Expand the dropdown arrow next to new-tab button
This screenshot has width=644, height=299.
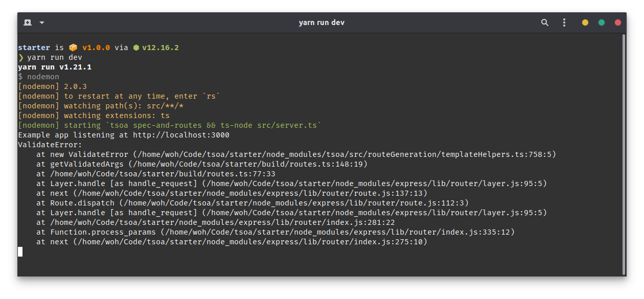pos(41,22)
